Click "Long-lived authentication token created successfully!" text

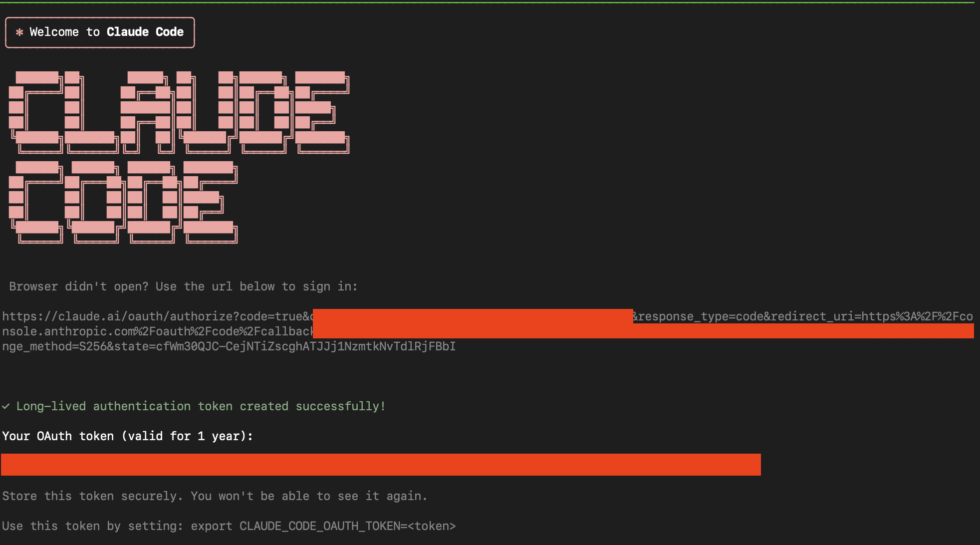(201, 406)
